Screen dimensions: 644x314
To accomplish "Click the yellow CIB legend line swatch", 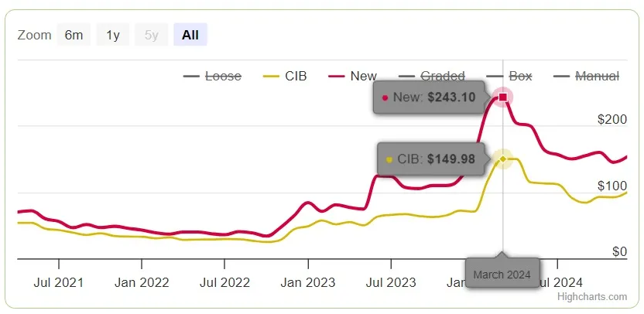I will tap(271, 77).
